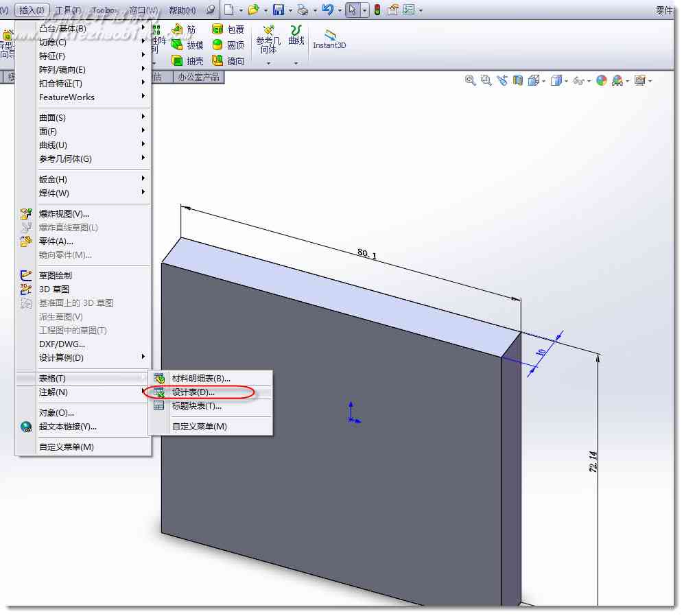Click the Mirror (镜向) feature icon
The width and height of the screenshot is (684, 616).
click(217, 60)
